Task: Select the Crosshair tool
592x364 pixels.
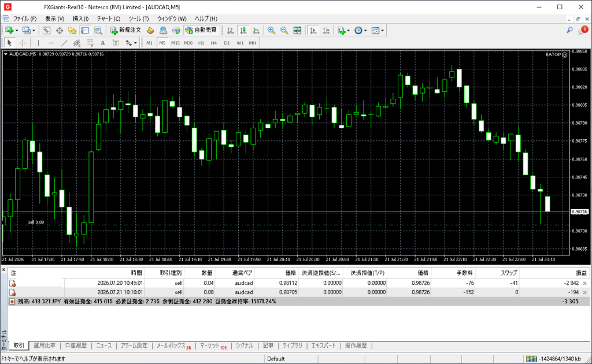Action: (23, 43)
